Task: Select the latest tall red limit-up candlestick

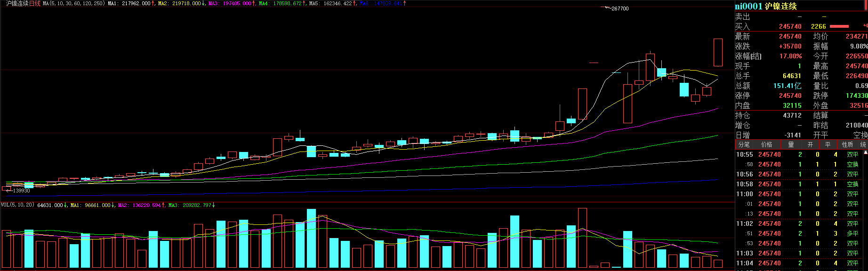Action: click(x=718, y=52)
